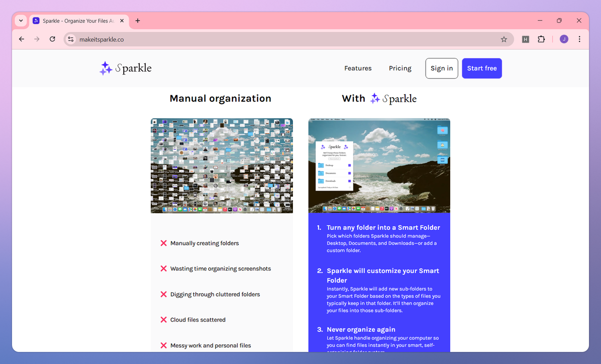Screen dimensions: 601x364
Task: Click the clean Sparkle desktop screenshot image
Action: pyautogui.click(x=379, y=166)
